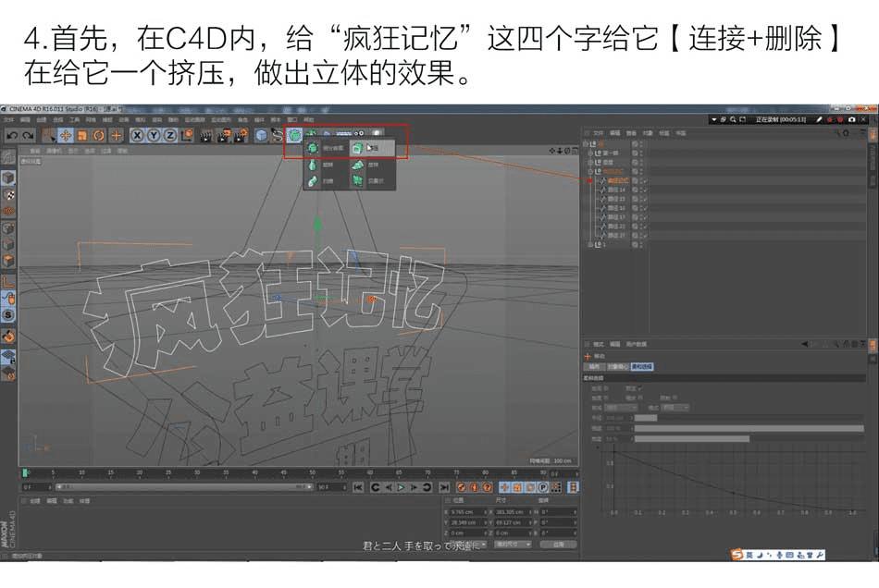Open the Render Settings icon
This screenshot has width=879, height=588.
(241, 136)
